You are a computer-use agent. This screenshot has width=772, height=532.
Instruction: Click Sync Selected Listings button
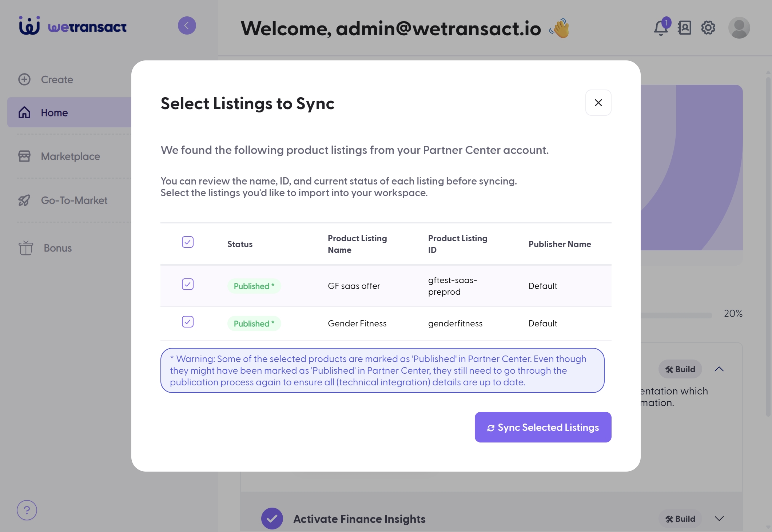tap(543, 427)
